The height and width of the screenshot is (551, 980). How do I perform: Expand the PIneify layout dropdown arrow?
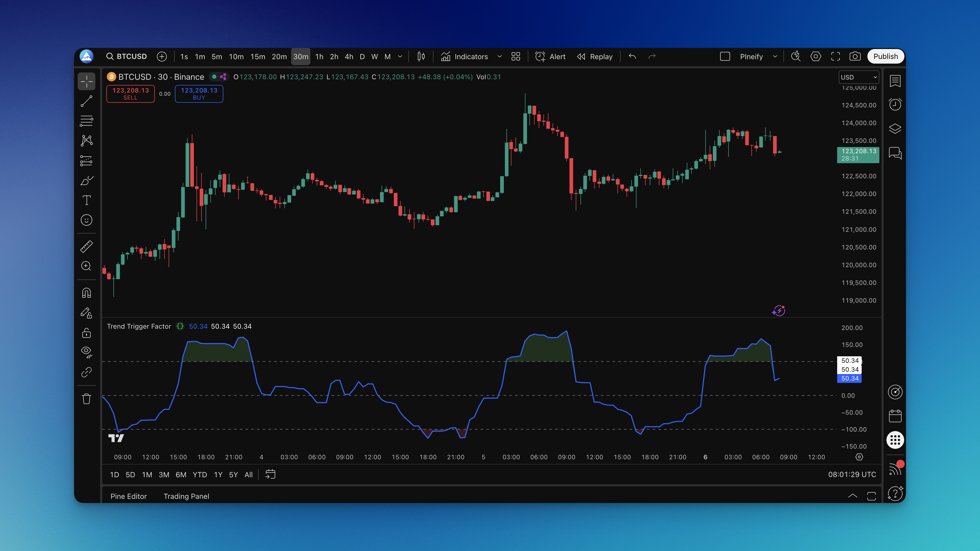click(775, 56)
